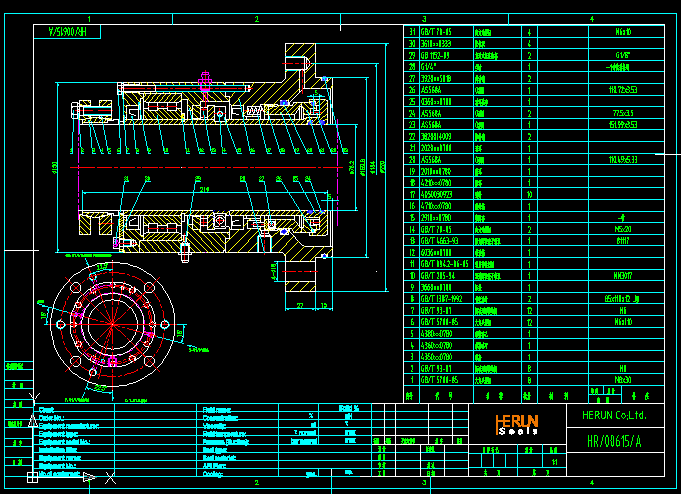The image size is (681, 494).
Task: Click the center of the circular flange view
Action: coord(114,322)
